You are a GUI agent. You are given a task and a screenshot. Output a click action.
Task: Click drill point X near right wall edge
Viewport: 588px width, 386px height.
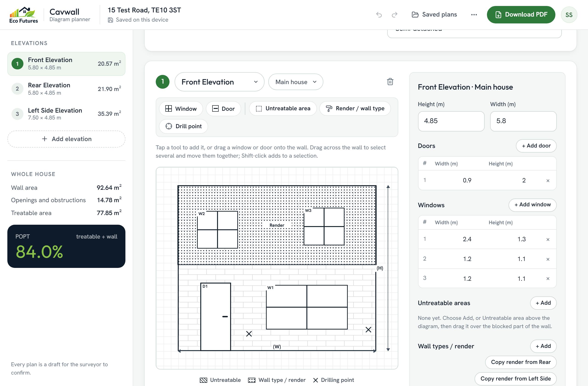click(368, 329)
